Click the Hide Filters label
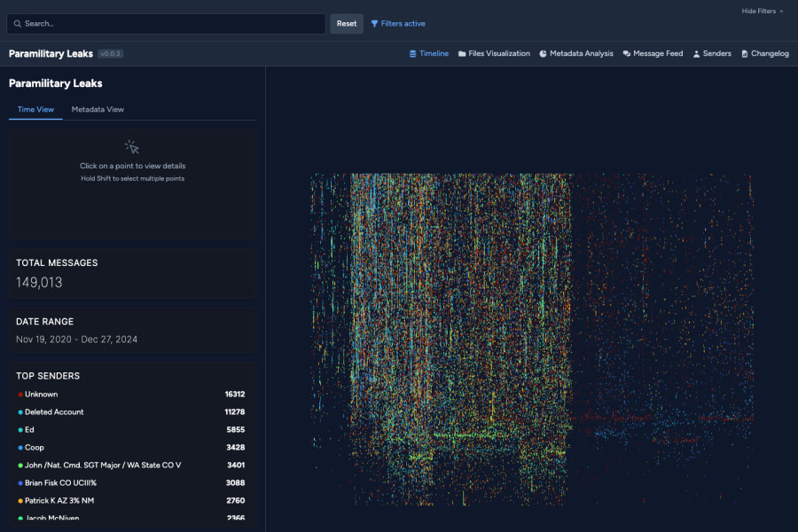The height and width of the screenshot is (532, 798). click(x=758, y=11)
